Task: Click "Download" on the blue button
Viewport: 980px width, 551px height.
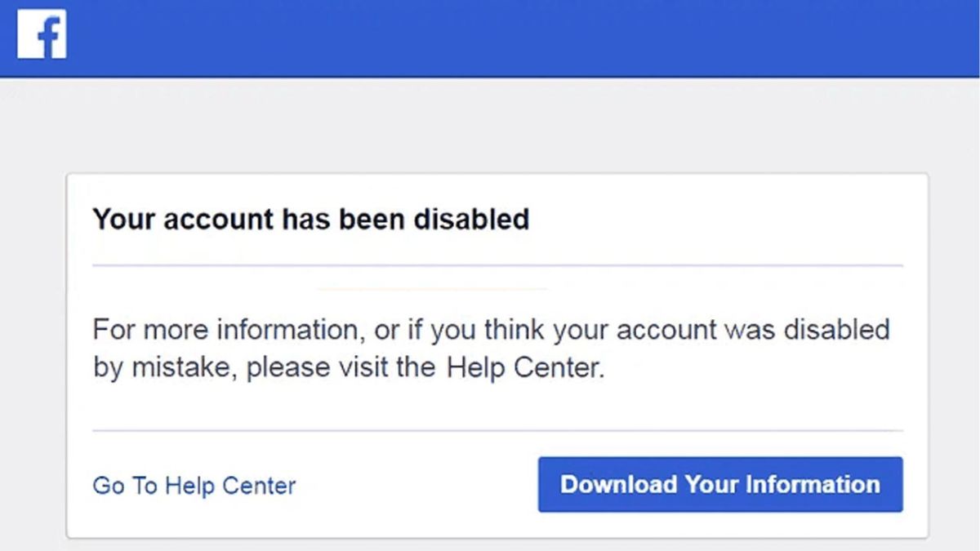Action: [618, 484]
